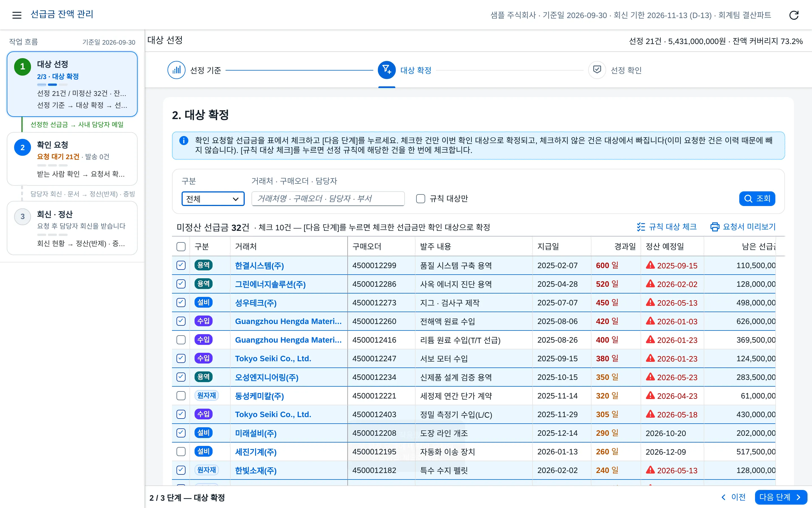Image resolution: width=812 pixels, height=508 pixels.
Task: Open the 오성엔지니어링(주) vendor link
Action: tap(266, 377)
